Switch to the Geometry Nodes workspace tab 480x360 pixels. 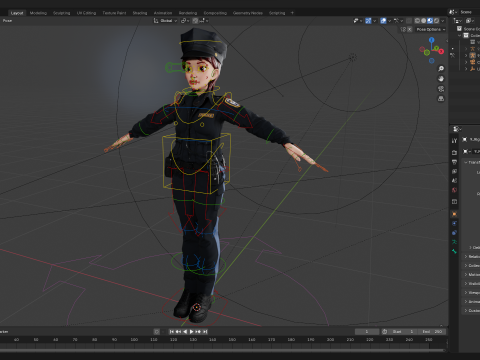(248, 13)
